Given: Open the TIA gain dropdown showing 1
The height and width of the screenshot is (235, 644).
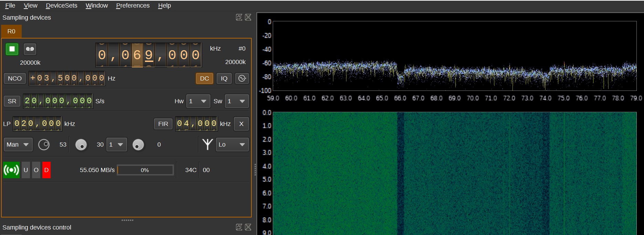Looking at the screenshot, I should [x=117, y=145].
